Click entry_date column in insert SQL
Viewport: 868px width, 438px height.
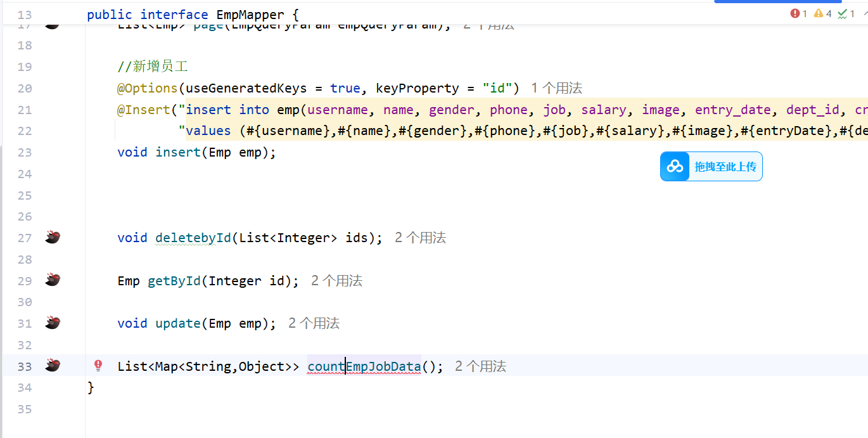733,110
